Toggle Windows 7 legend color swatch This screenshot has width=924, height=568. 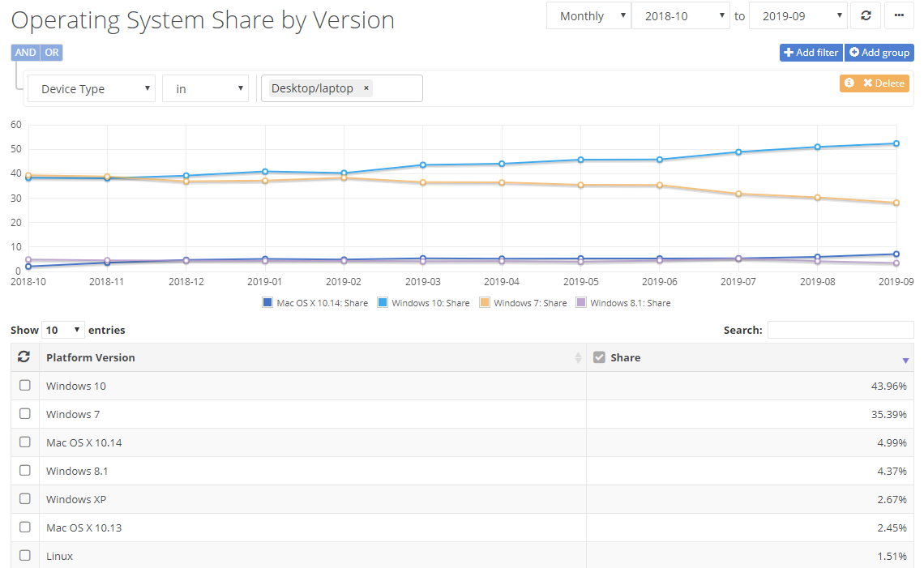(x=485, y=303)
